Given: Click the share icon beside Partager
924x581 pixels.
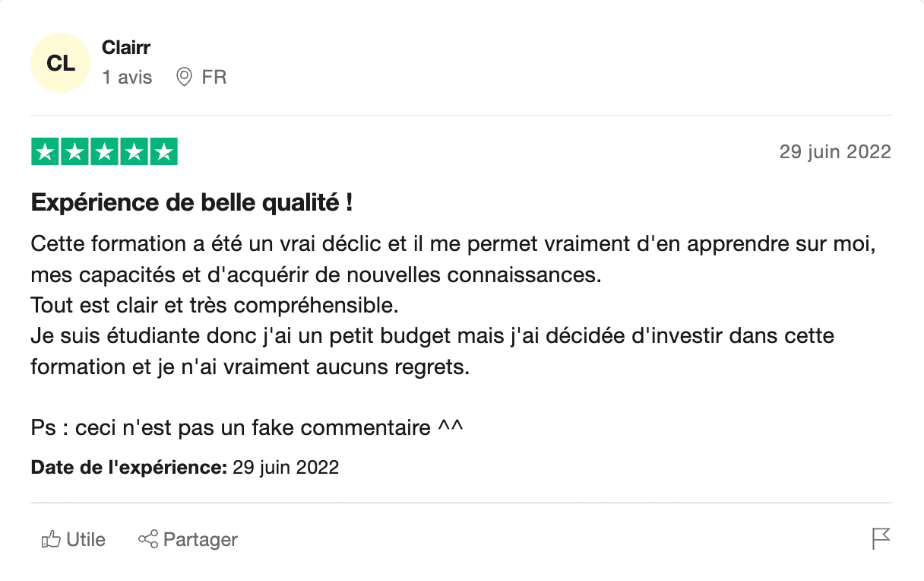Looking at the screenshot, I should click(147, 540).
